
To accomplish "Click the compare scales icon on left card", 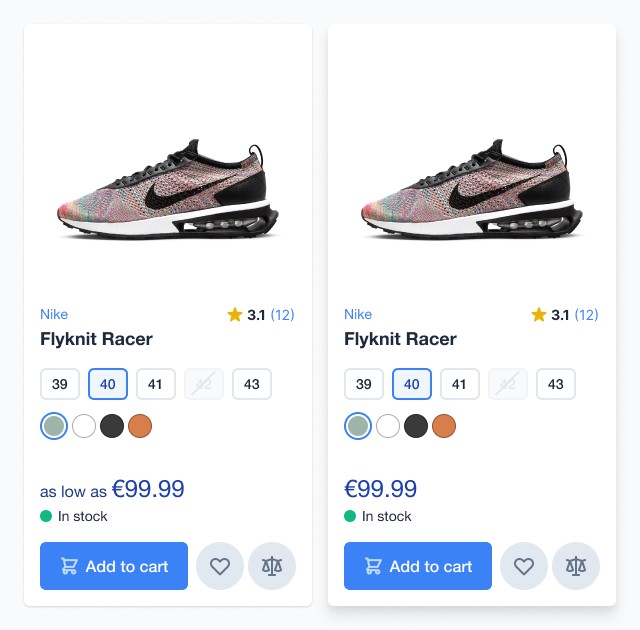I will [x=272, y=566].
